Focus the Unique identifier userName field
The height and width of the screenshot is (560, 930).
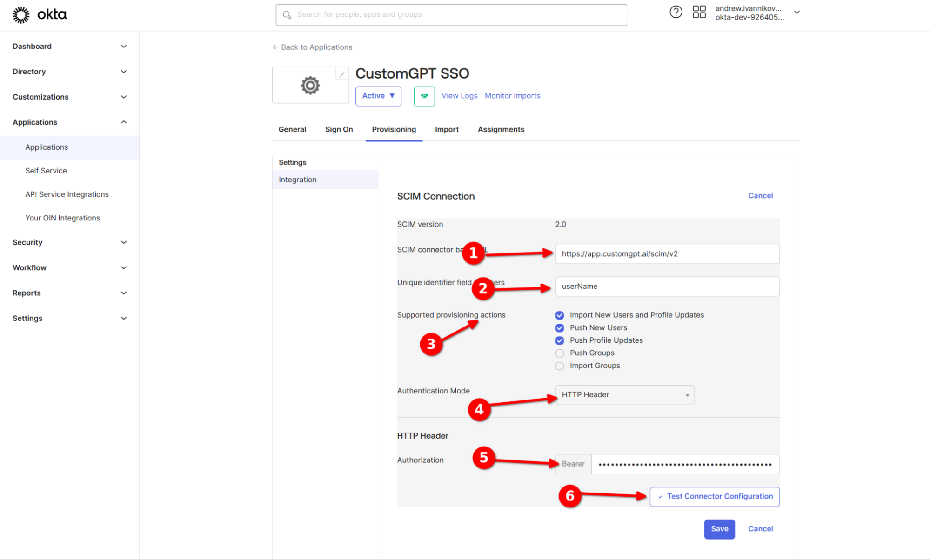[x=667, y=287]
